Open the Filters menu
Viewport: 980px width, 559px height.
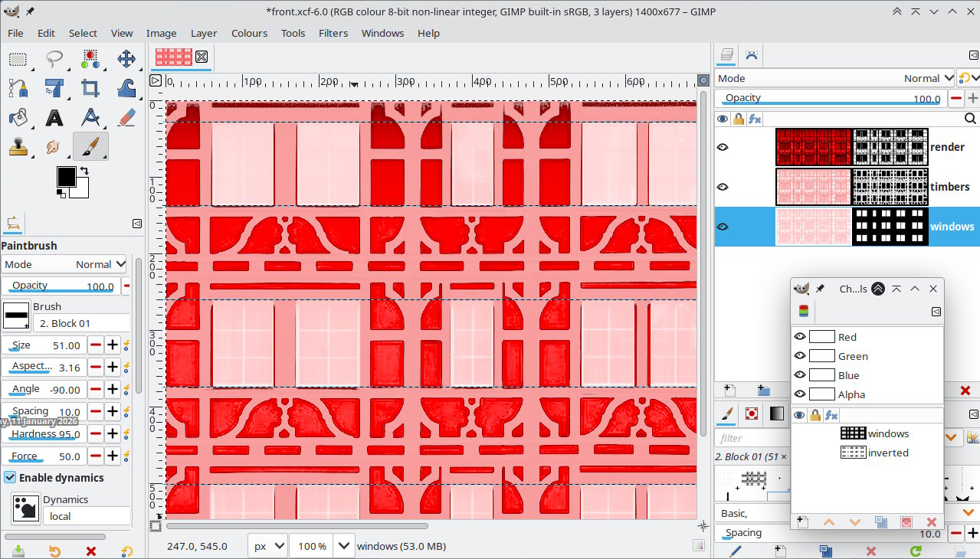333,33
